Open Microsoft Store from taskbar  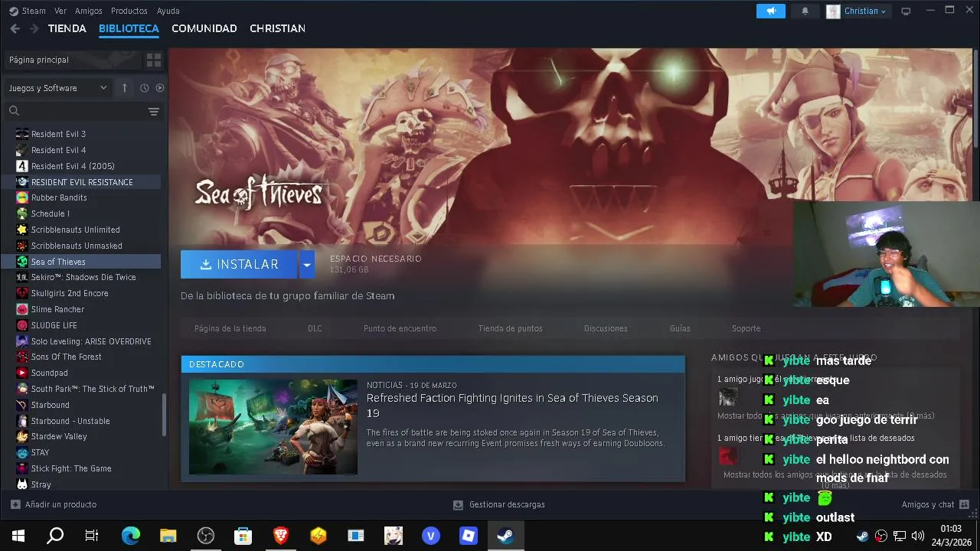pyautogui.click(x=243, y=536)
